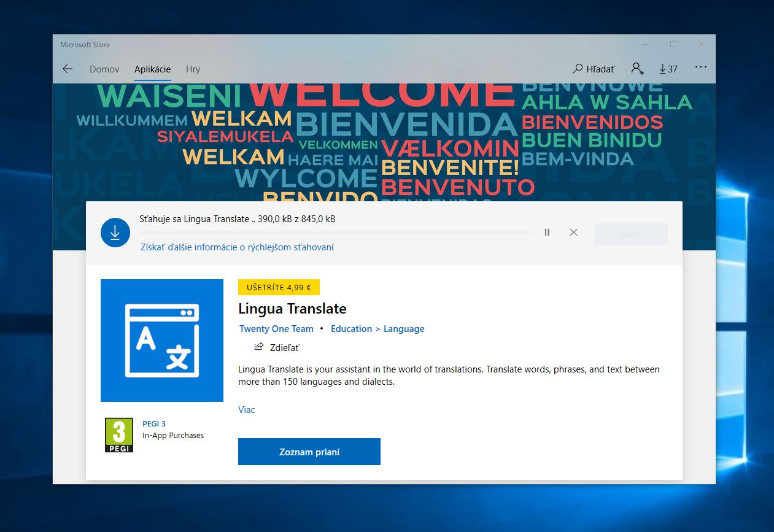
Task: Pause the Lingua Translate download
Action: point(547,232)
